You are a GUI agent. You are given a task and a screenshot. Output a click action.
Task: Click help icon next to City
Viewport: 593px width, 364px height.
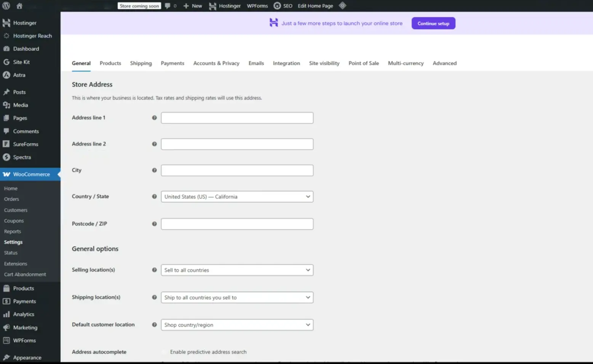point(154,170)
